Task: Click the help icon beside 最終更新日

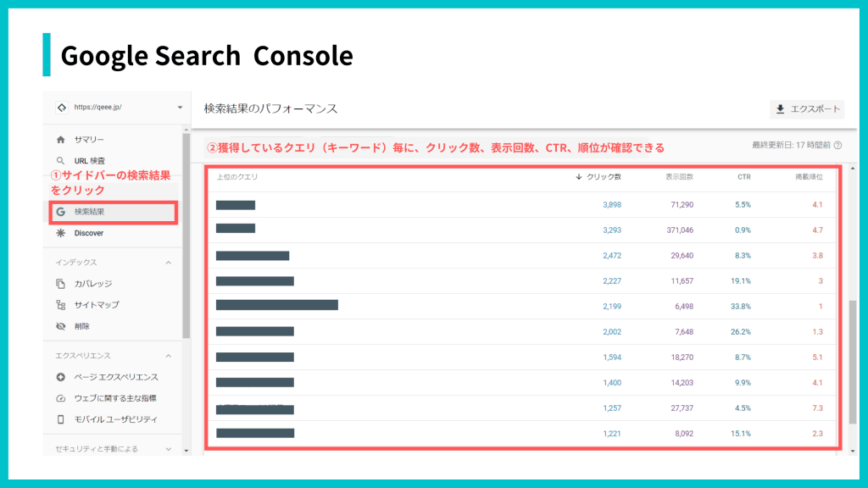Action: pyautogui.click(x=838, y=145)
